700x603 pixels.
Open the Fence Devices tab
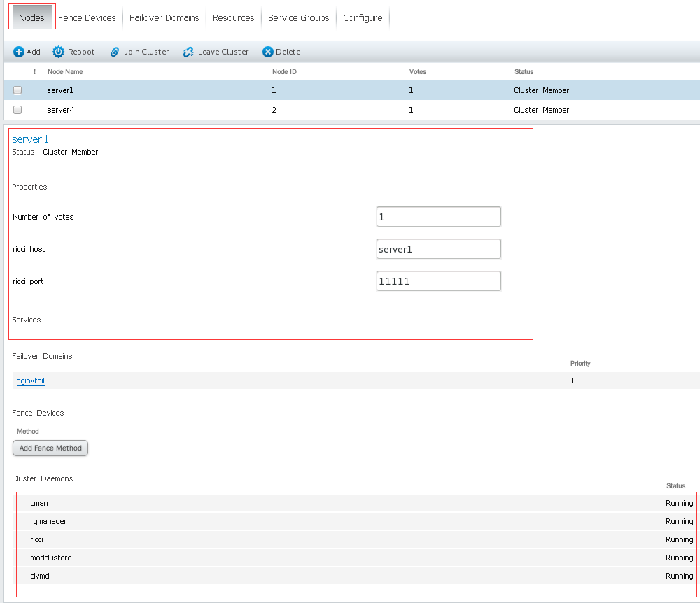point(87,18)
